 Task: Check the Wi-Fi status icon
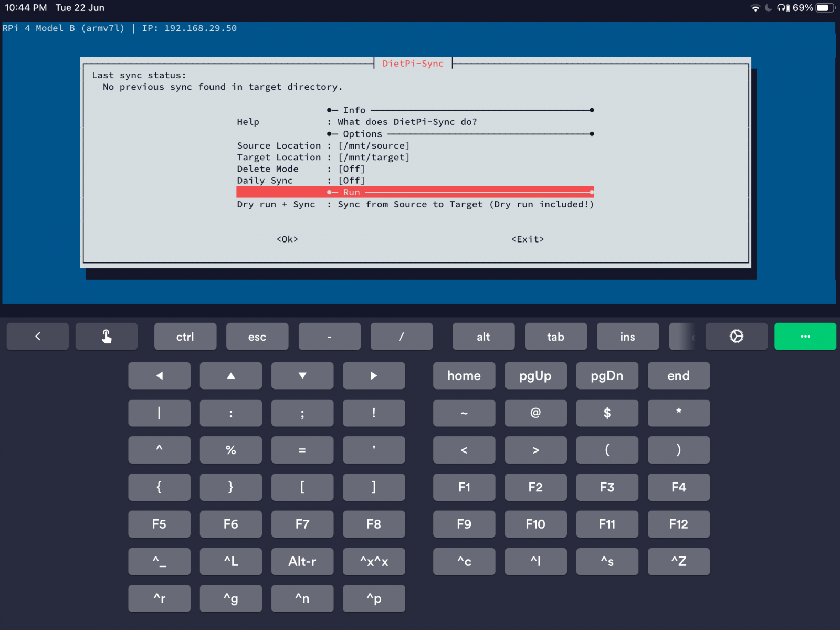755,8
